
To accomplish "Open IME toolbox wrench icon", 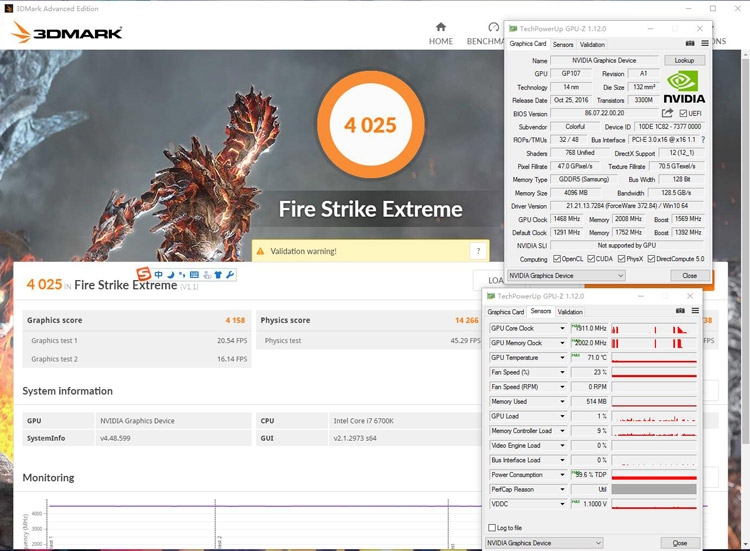I will tap(230, 275).
